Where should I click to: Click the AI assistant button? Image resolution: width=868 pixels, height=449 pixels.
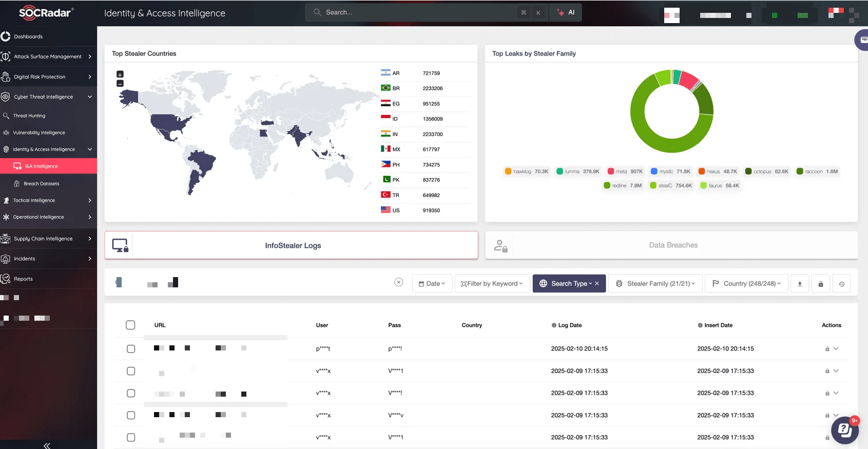[x=566, y=12]
